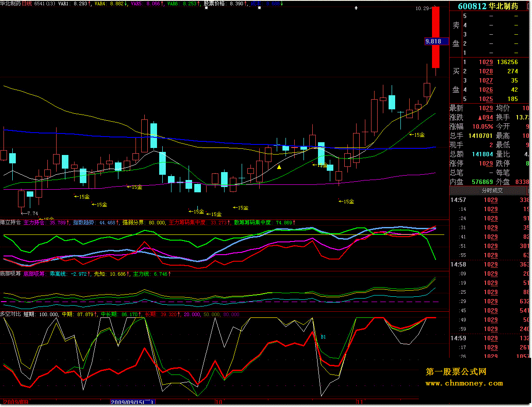The image size is (532, 407).
Task: Click the 底部吸筹 indicator panel title
Action: (11, 274)
